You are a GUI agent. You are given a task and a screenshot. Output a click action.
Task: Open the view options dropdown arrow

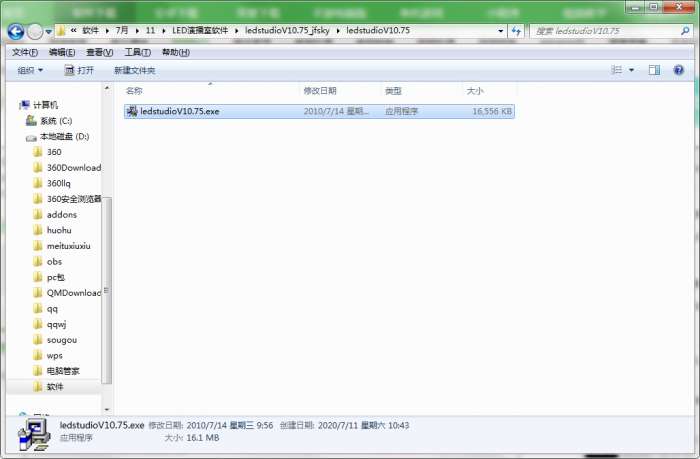[x=631, y=70]
